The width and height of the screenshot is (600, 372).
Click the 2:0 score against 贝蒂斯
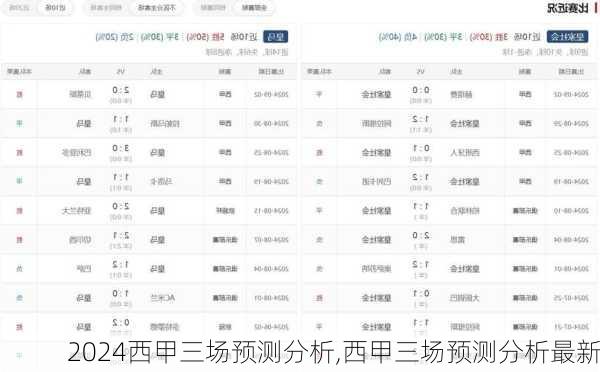click(x=121, y=90)
